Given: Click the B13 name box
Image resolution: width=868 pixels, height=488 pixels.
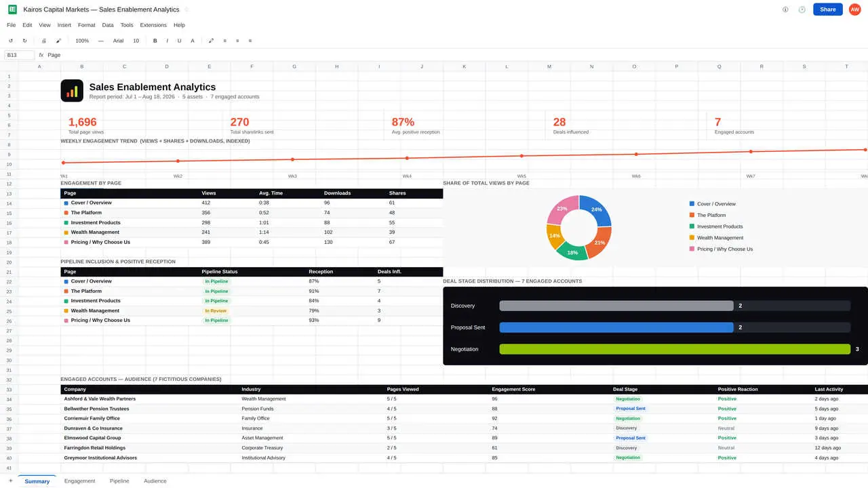Looking at the screenshot, I should click(x=19, y=55).
